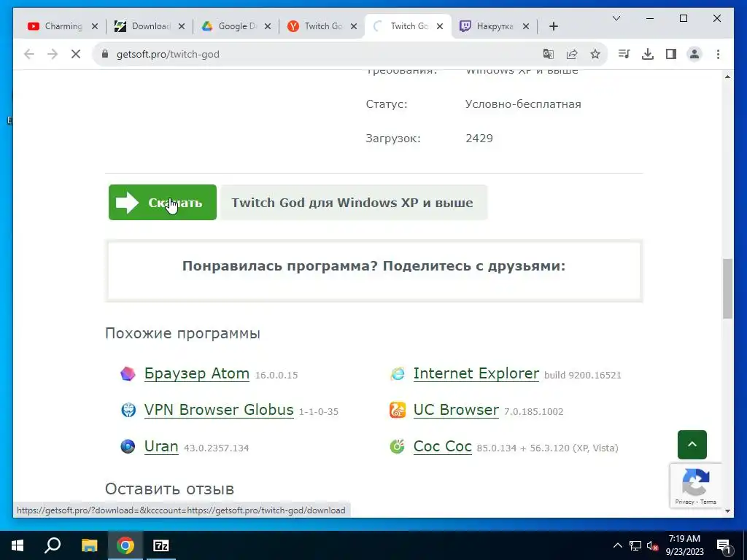Open the Chrome downloads icon

coord(648,54)
